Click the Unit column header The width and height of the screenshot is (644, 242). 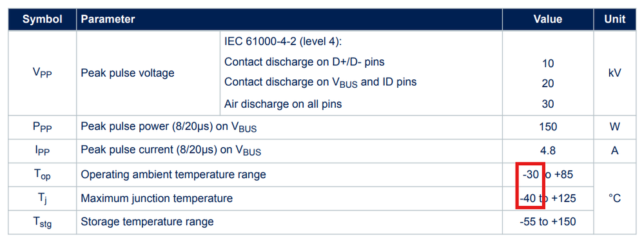point(615,19)
